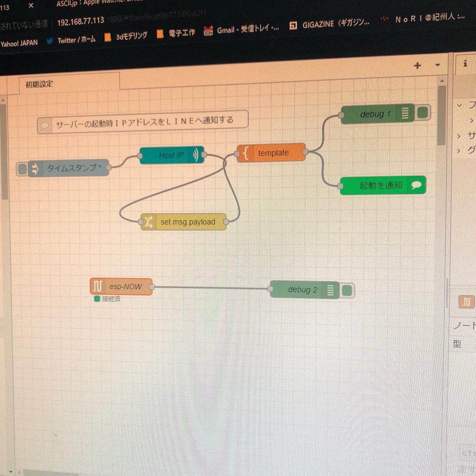Select the esp-NOW serial node
This screenshot has height=476, width=476.
pos(121,286)
